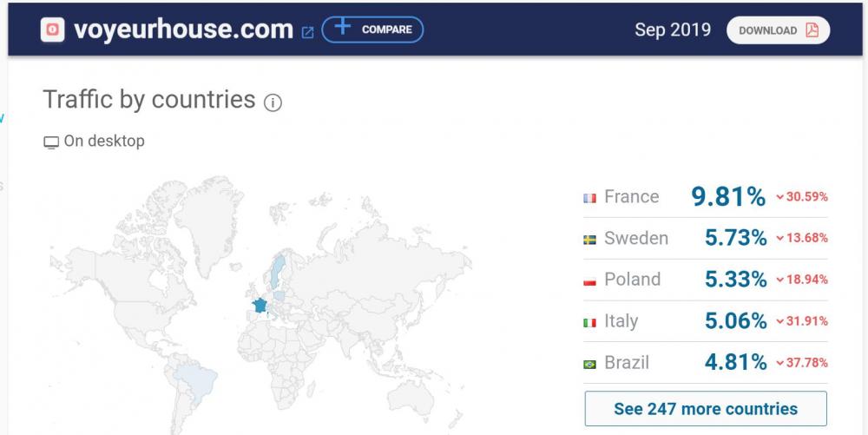Open the external link icon beside the domain
Image resolution: width=868 pixels, height=435 pixels.
click(307, 32)
